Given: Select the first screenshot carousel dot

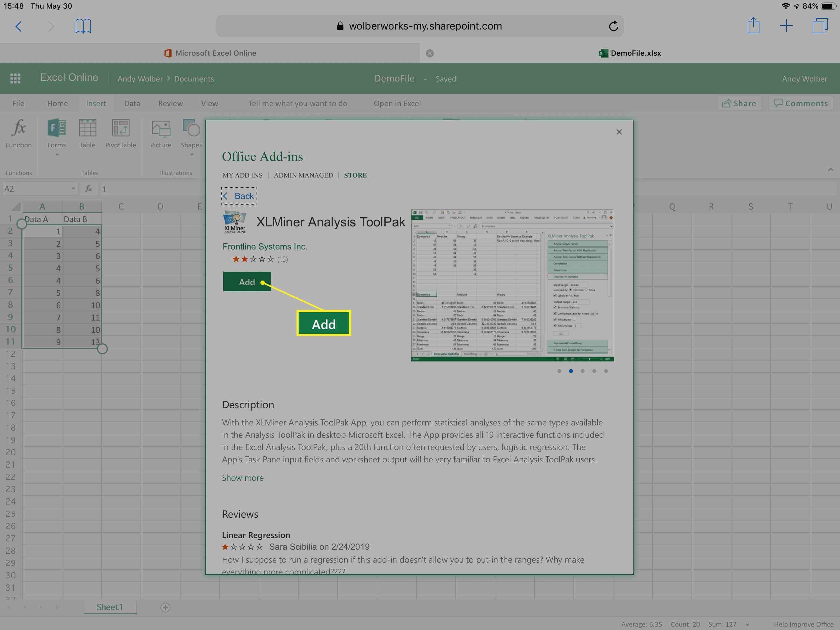Looking at the screenshot, I should pyautogui.click(x=559, y=371).
